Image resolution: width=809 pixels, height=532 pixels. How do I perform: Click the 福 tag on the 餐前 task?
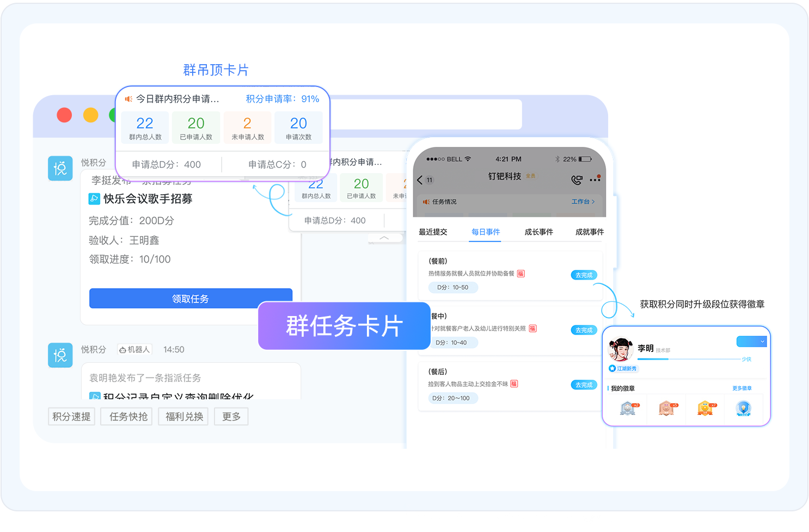pos(520,274)
